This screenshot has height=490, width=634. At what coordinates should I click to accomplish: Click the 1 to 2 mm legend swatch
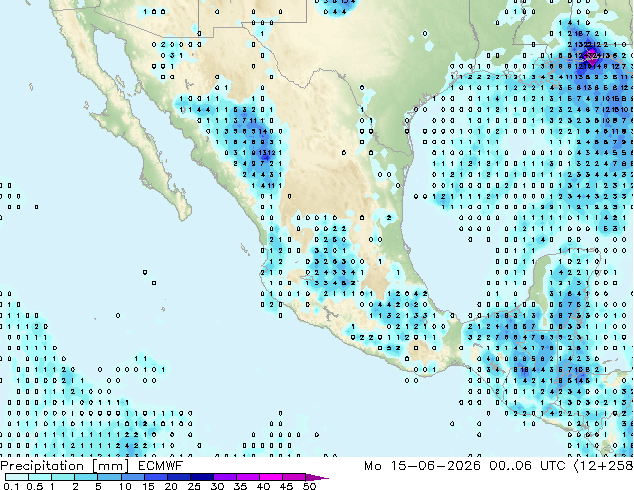(63, 477)
